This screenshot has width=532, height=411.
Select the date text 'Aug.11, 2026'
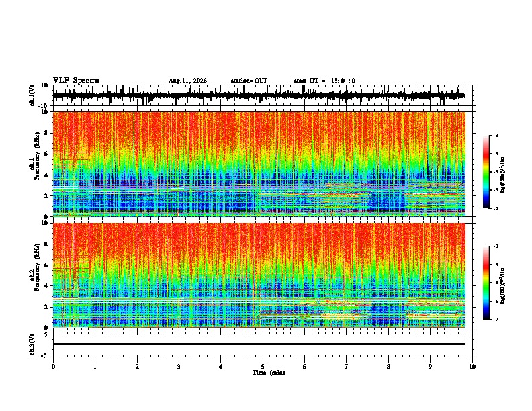pos(187,81)
